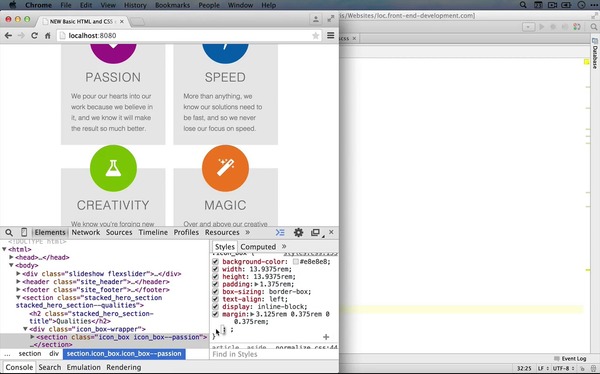
Task: Click the clock icon in the menu bar
Action: click(x=581, y=5)
